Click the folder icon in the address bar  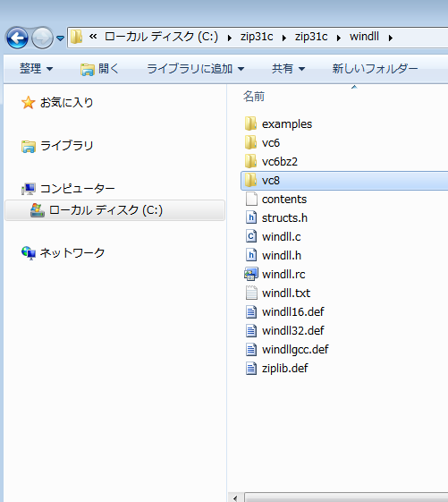tap(77, 37)
